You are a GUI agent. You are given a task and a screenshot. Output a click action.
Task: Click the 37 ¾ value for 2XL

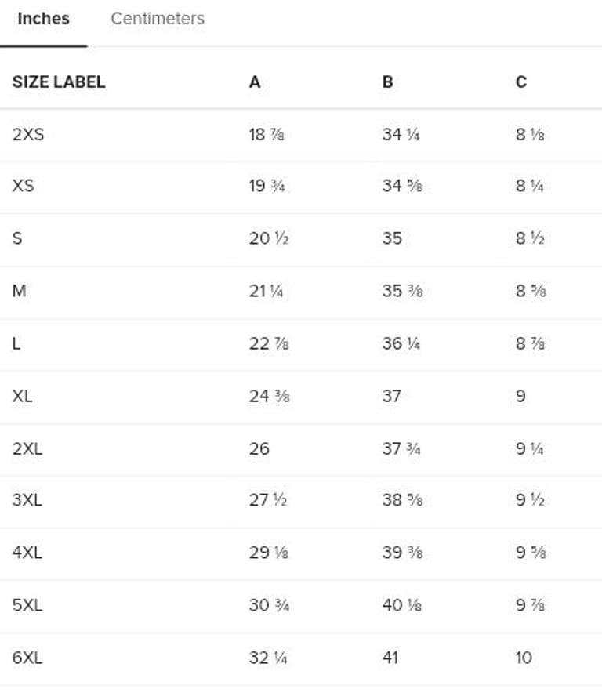[x=401, y=448]
